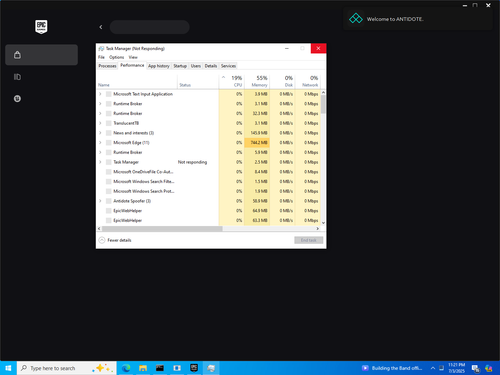Click the Task Manager process row icon
The height and width of the screenshot is (375, 500).
point(109,162)
